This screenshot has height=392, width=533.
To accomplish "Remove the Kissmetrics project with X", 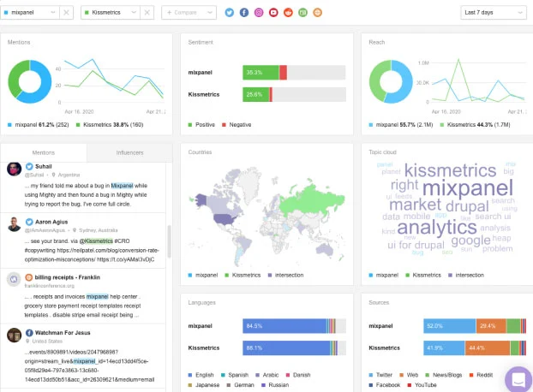I will coord(147,13).
